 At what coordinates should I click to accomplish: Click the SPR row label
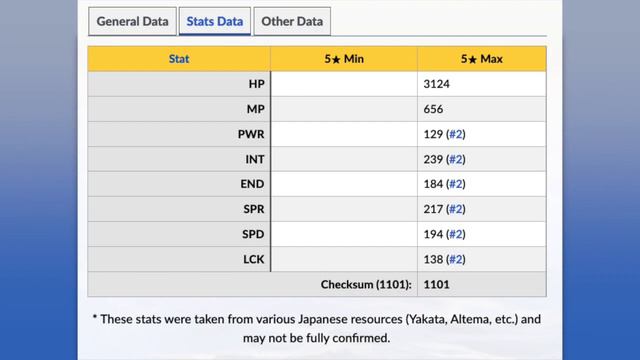click(x=254, y=209)
